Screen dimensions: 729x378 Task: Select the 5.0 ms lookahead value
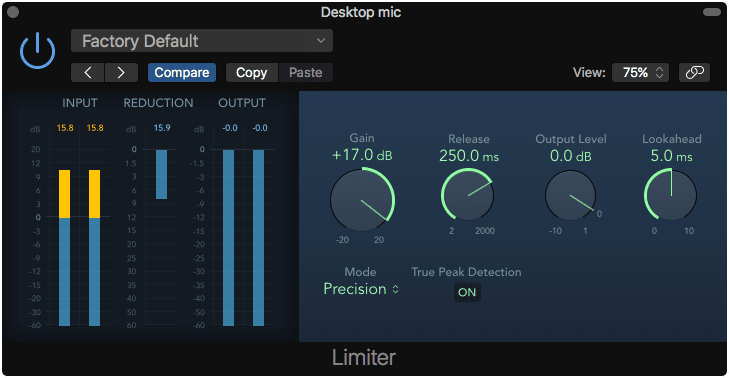[x=671, y=156]
